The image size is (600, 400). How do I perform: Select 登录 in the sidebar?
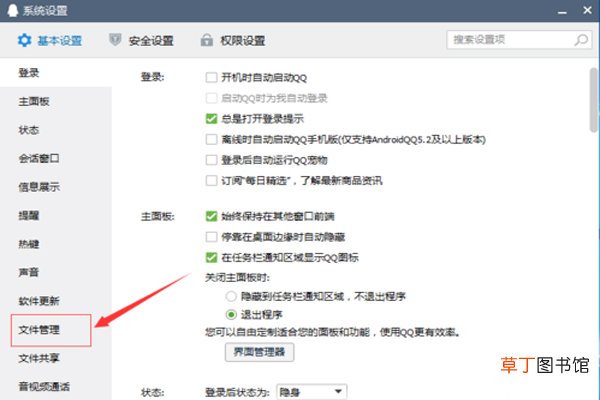(56, 73)
